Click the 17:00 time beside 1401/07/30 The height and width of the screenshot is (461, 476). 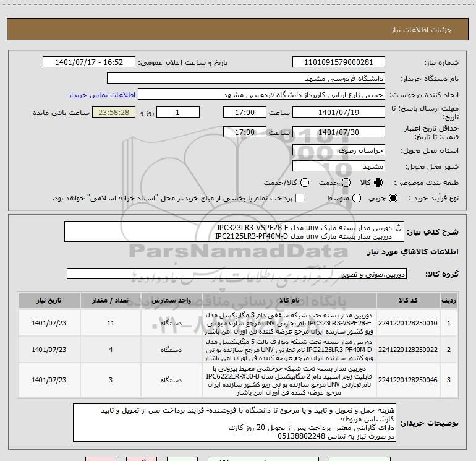point(245,132)
